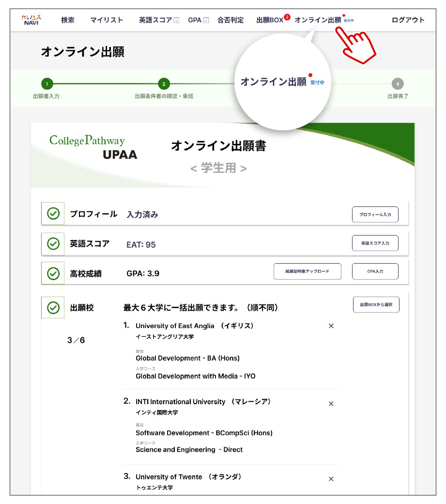Remove University of East Anglia with its X icon
The width and height of the screenshot is (446, 504).
[x=331, y=326]
